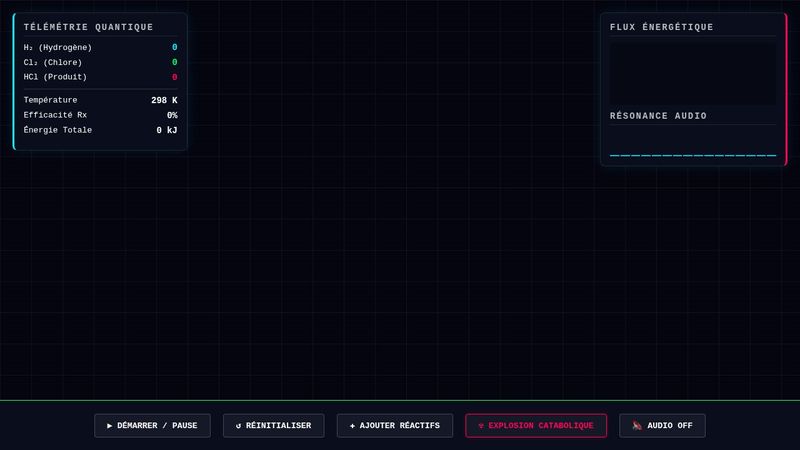This screenshot has height=450, width=800.
Task: Click the Démarrer / Pause button
Action: point(152,426)
